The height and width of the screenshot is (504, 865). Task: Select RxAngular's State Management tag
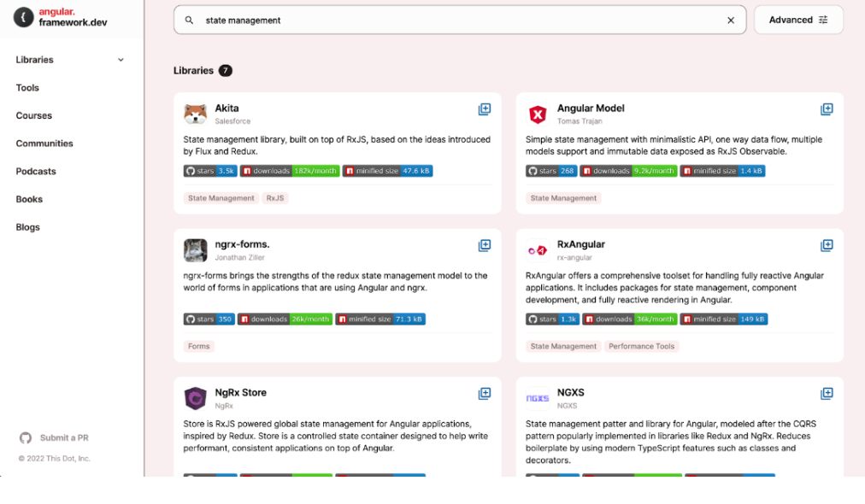click(x=563, y=346)
